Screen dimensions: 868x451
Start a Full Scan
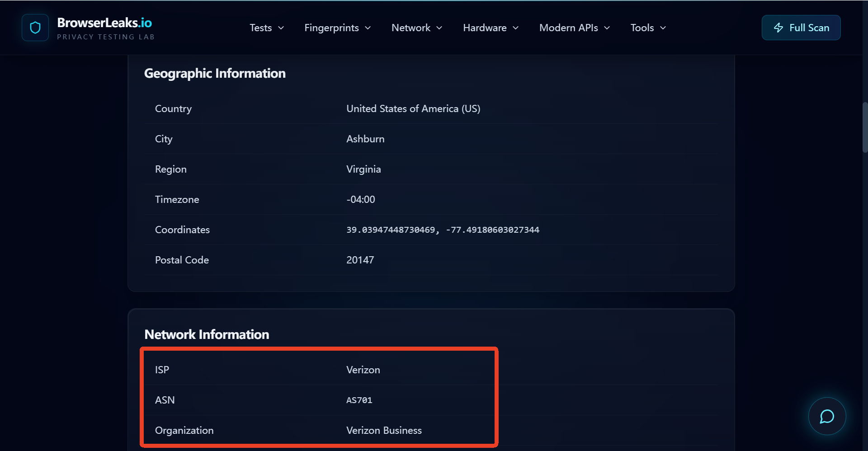801,28
